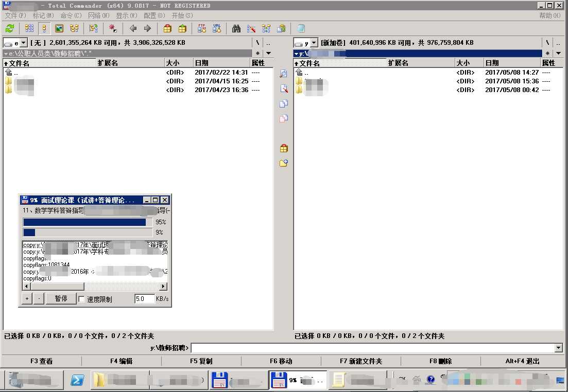
Task: Click the command line input field
Action: pyautogui.click(x=373, y=348)
